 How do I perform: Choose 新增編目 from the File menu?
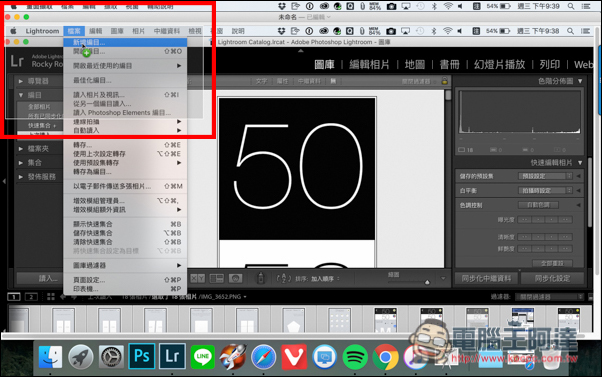[125, 42]
